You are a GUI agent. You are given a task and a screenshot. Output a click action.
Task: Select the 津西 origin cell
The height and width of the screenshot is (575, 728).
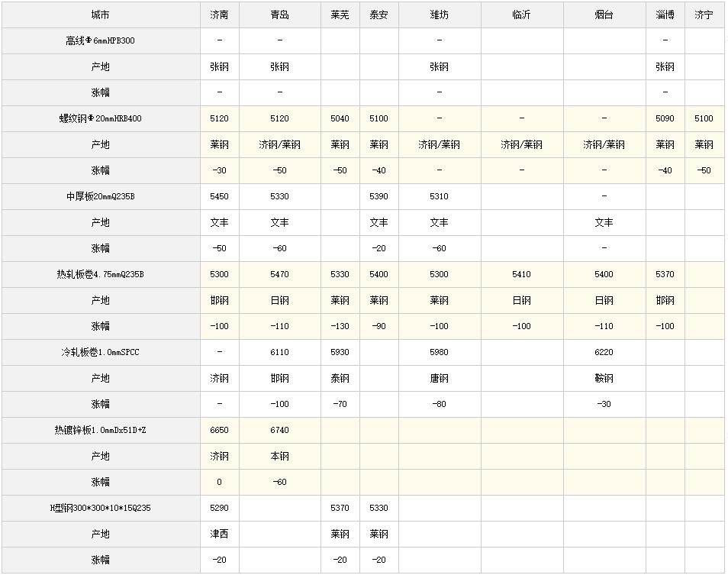(x=220, y=534)
